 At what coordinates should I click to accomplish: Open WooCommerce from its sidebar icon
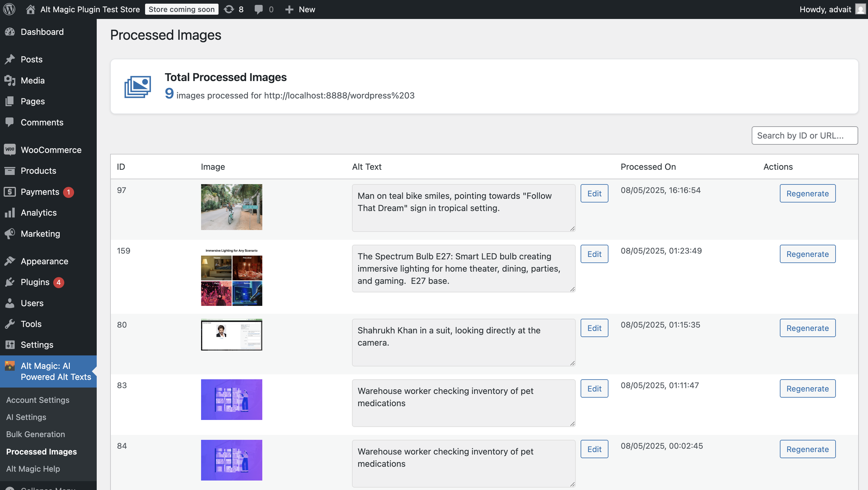click(x=10, y=150)
